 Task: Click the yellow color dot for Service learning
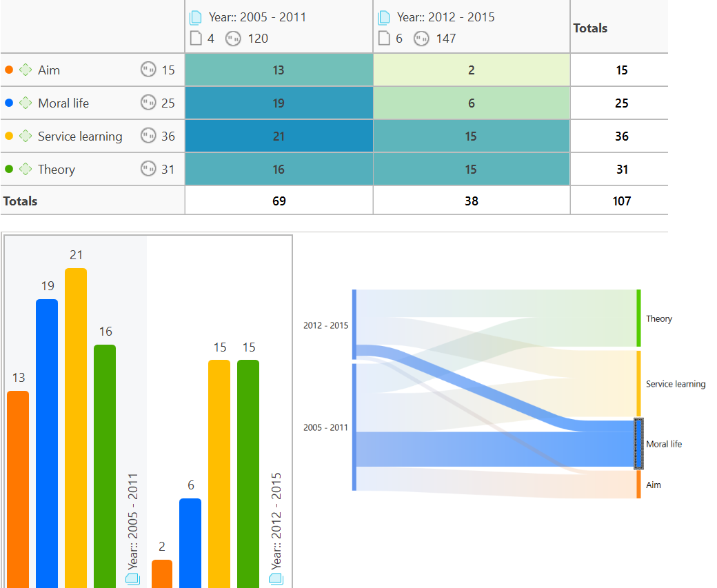click(x=9, y=136)
